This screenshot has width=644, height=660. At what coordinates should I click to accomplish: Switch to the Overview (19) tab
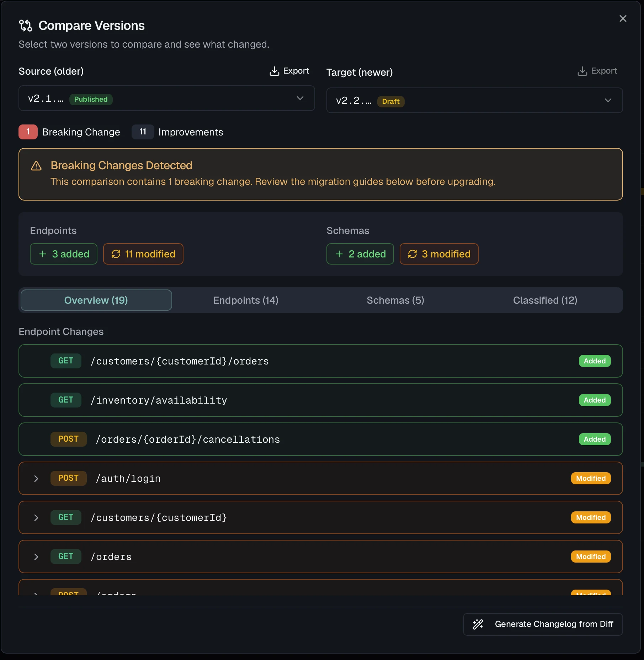(x=96, y=300)
